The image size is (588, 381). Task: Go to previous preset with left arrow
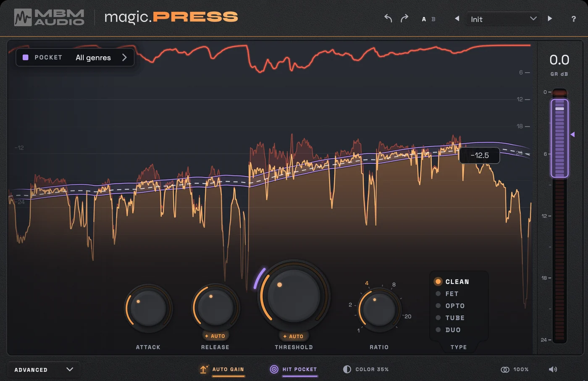[x=457, y=18]
